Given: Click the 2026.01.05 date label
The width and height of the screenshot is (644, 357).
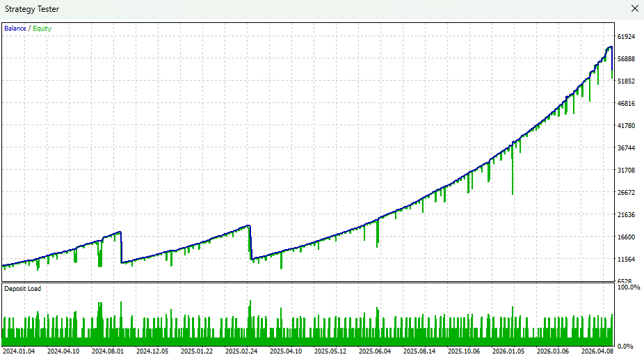Looking at the screenshot, I should (x=508, y=351).
